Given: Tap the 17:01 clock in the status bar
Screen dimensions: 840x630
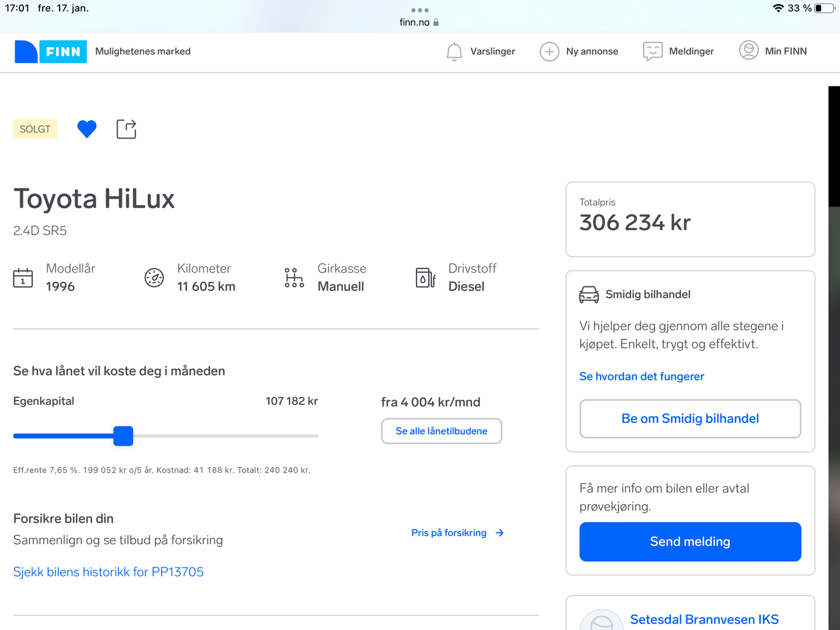Looking at the screenshot, I should [x=17, y=8].
